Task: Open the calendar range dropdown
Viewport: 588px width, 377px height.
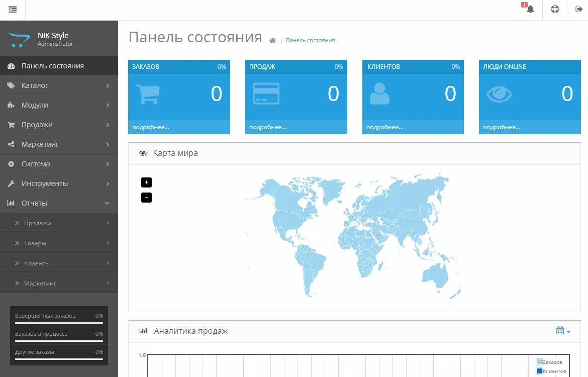Action: [563, 330]
